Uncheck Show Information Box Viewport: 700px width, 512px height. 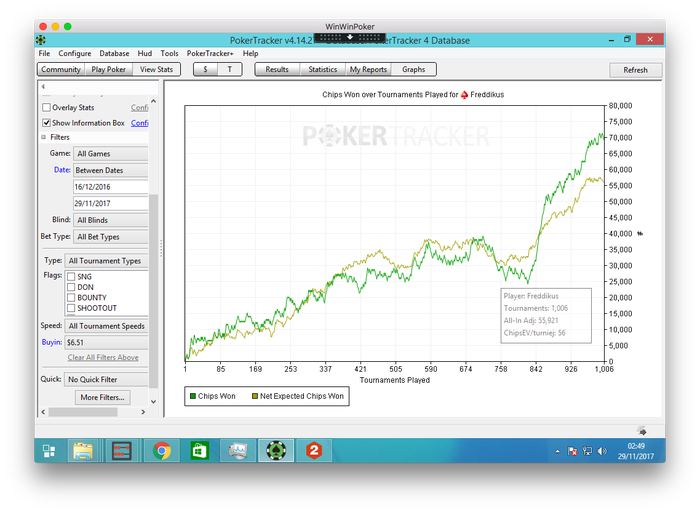click(x=46, y=123)
